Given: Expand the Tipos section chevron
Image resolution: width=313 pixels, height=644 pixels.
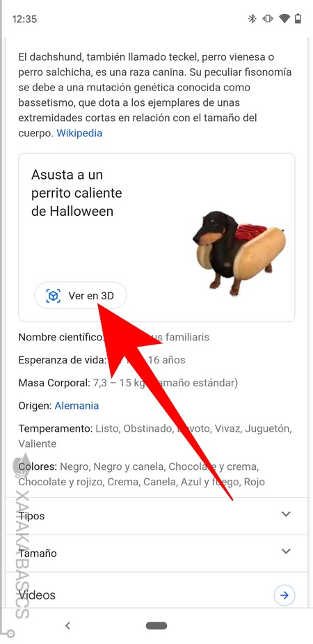Looking at the screenshot, I should point(286,515).
